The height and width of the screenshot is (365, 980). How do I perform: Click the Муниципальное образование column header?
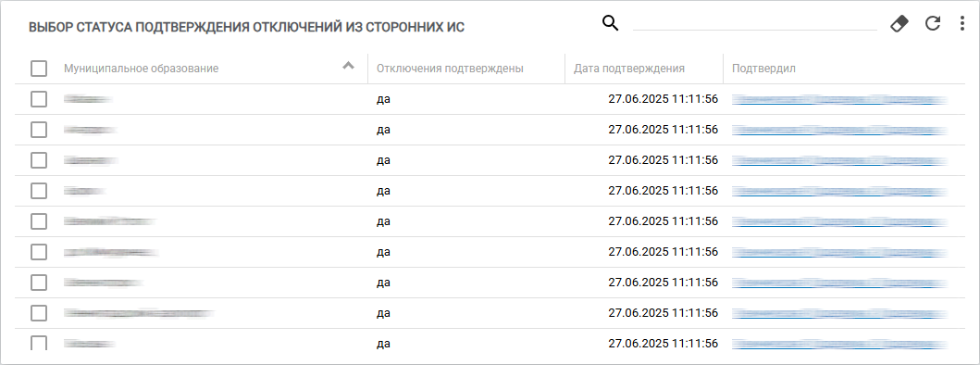[142, 69]
